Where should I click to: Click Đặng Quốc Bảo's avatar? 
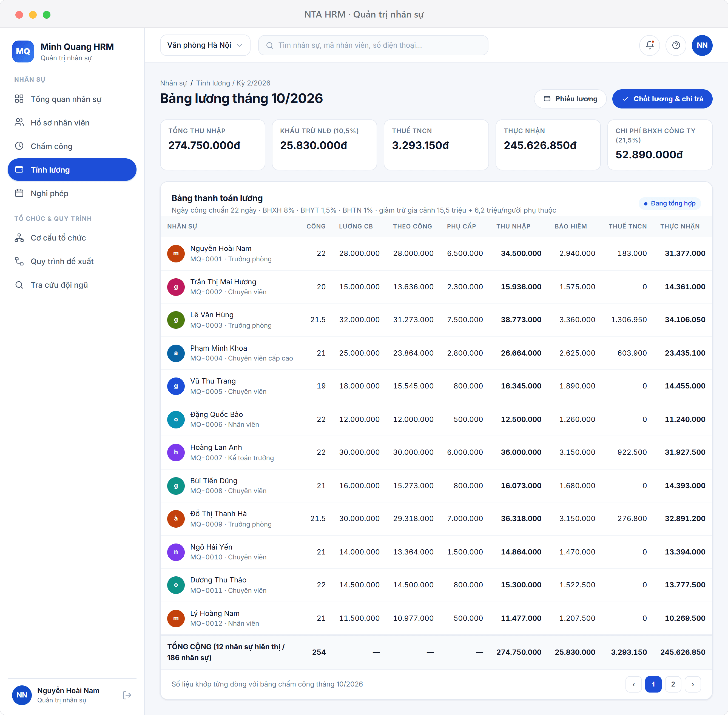tap(176, 419)
